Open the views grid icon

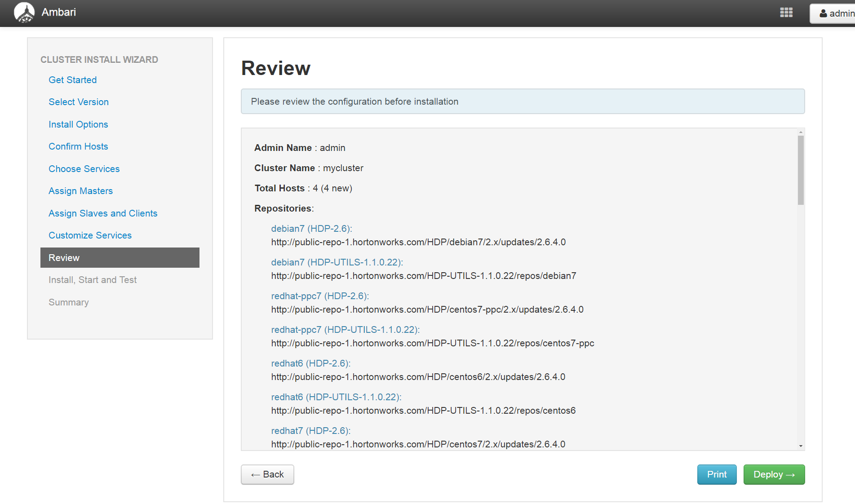pos(786,13)
